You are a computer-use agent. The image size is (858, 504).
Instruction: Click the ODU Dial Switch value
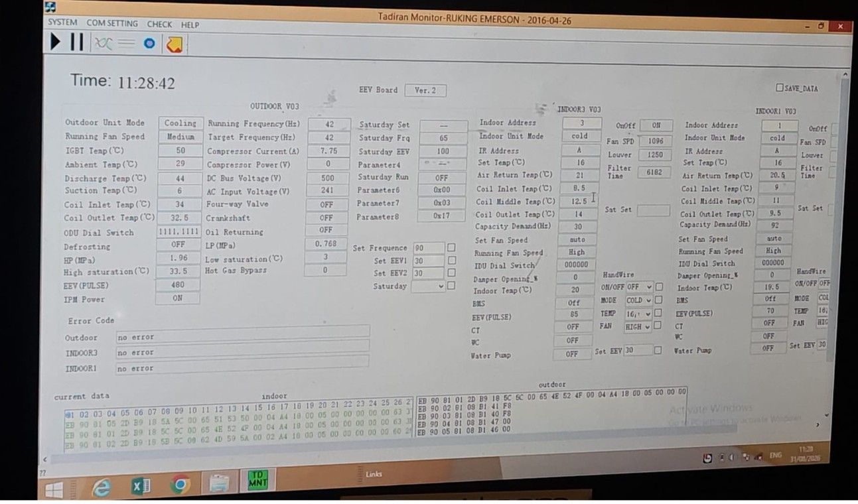[179, 232]
